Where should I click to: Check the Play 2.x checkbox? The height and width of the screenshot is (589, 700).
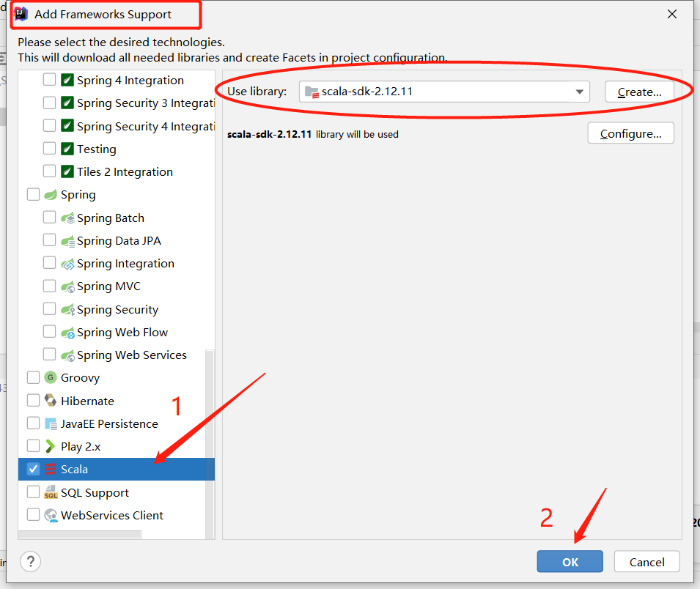tap(34, 445)
